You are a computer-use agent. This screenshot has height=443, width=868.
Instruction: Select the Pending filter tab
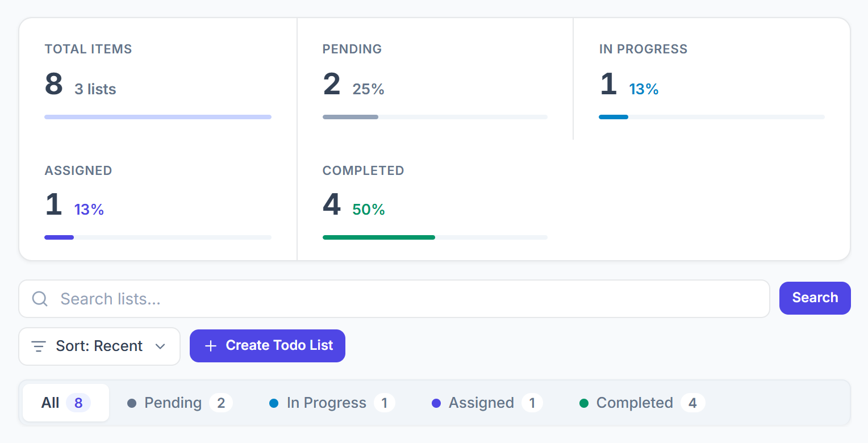pos(180,403)
